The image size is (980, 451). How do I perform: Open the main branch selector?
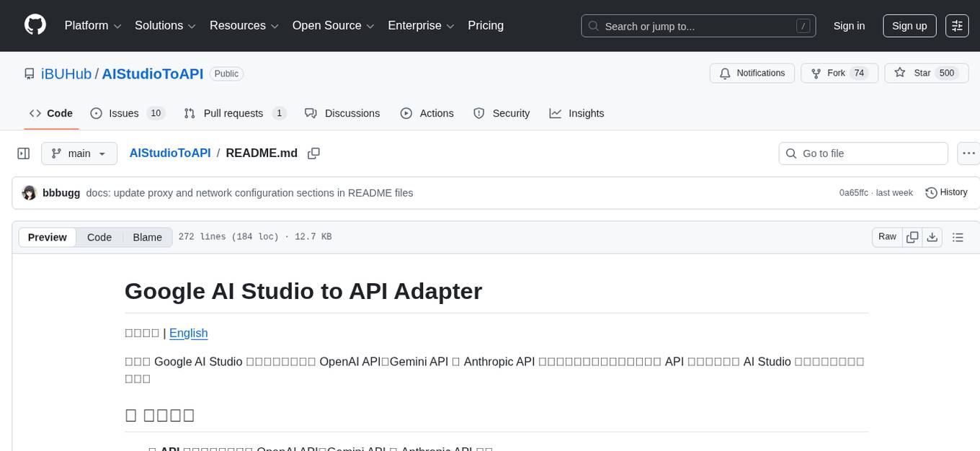click(79, 153)
